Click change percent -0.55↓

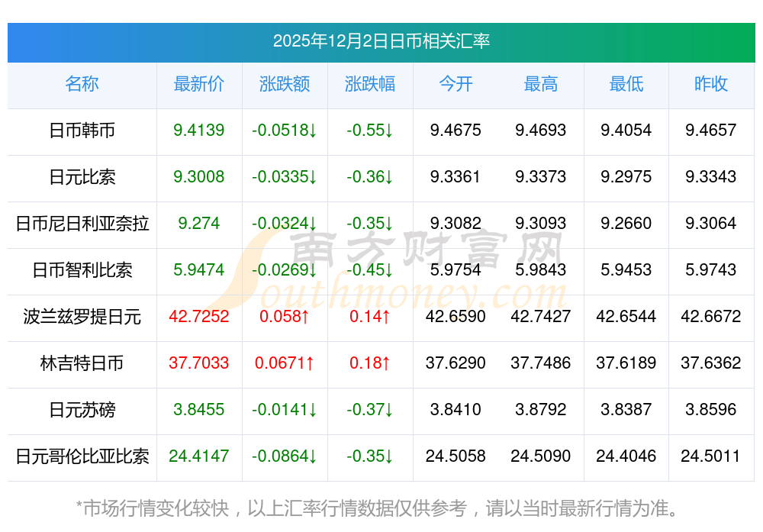(x=370, y=131)
